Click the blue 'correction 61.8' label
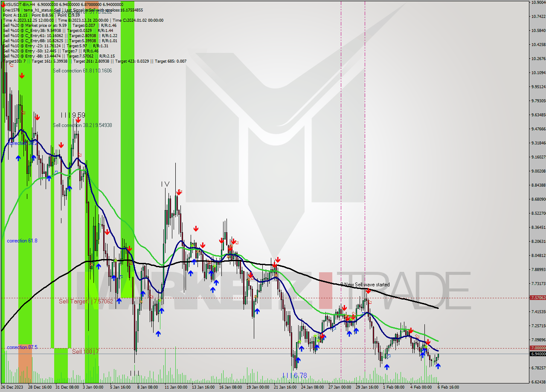The image size is (546, 392). click(x=22, y=241)
